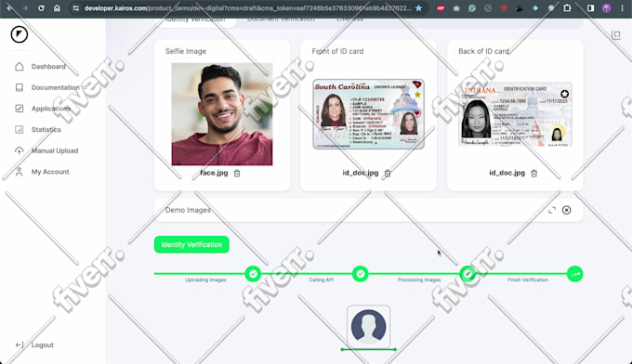Open browser extensions puzzle icon
This screenshot has height=364, width=632.
point(567,8)
